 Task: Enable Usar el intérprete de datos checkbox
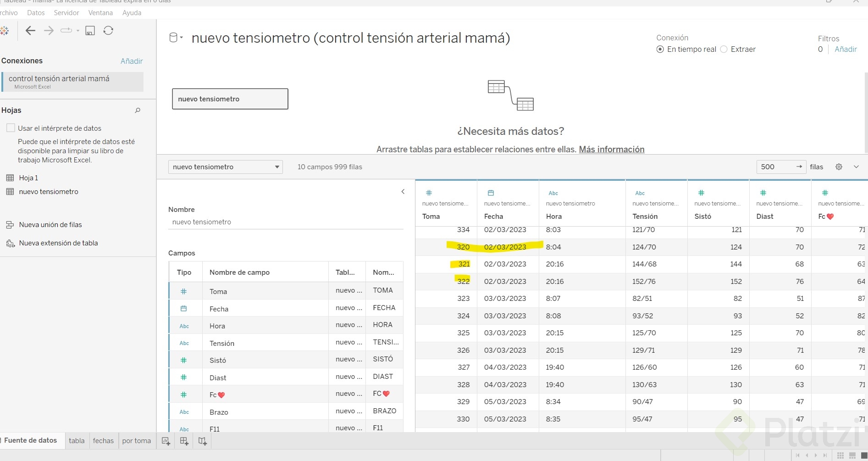coord(11,128)
